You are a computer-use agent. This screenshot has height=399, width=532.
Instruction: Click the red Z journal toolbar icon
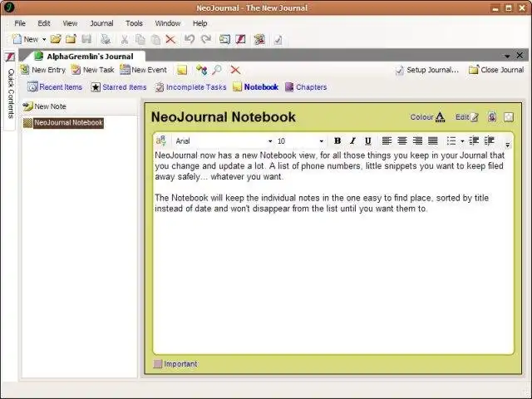[240, 39]
